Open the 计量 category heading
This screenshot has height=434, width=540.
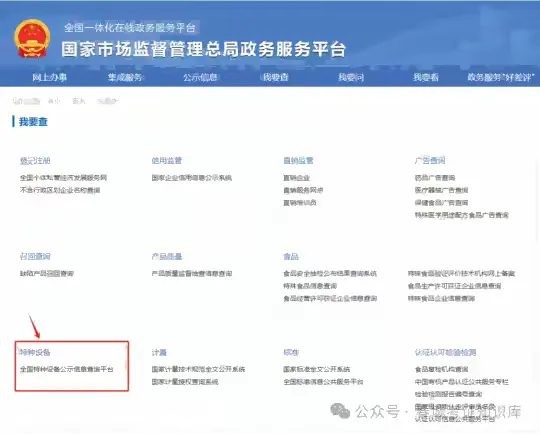[x=159, y=352]
